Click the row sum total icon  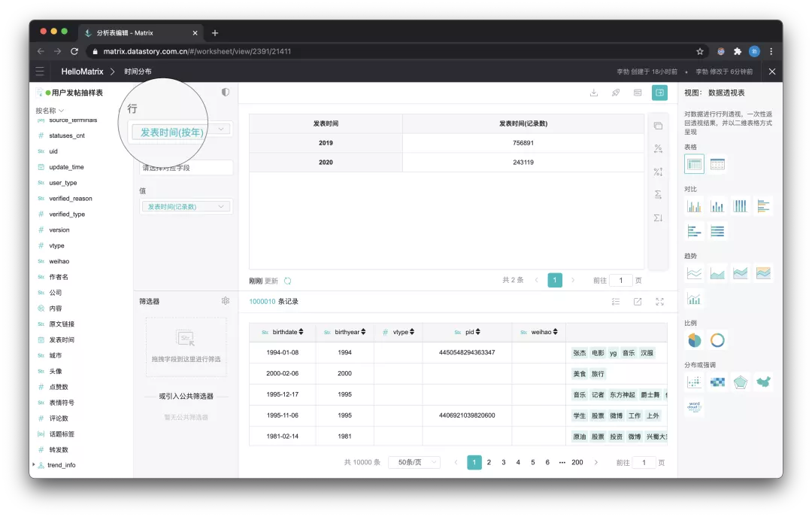tap(658, 194)
